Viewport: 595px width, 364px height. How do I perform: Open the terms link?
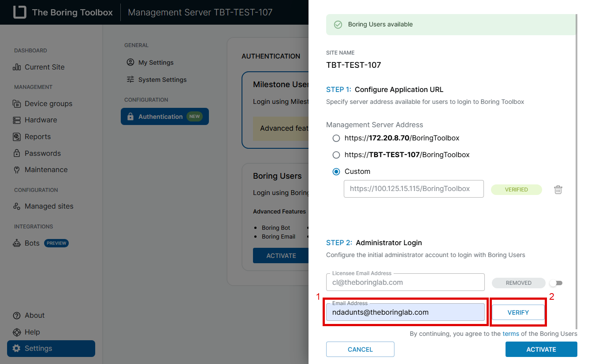click(x=510, y=334)
